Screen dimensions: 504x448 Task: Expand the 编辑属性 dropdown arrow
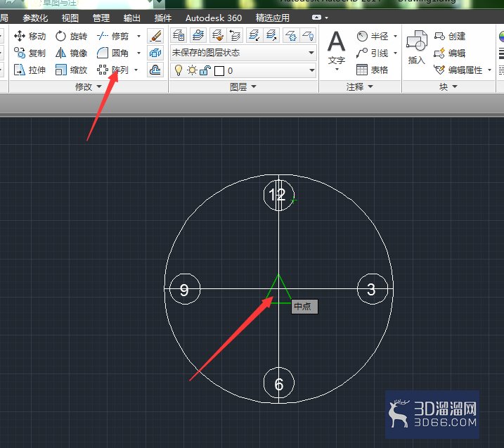489,70
